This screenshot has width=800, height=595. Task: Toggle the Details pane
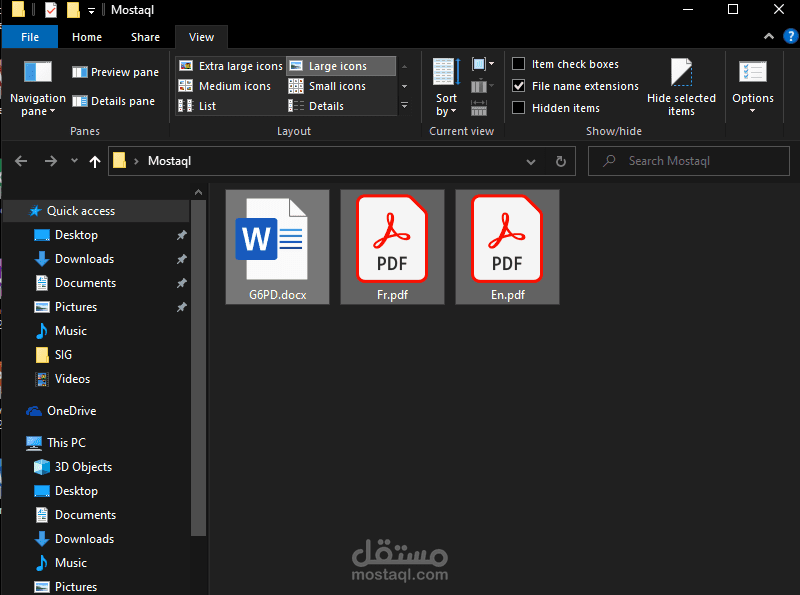[113, 101]
